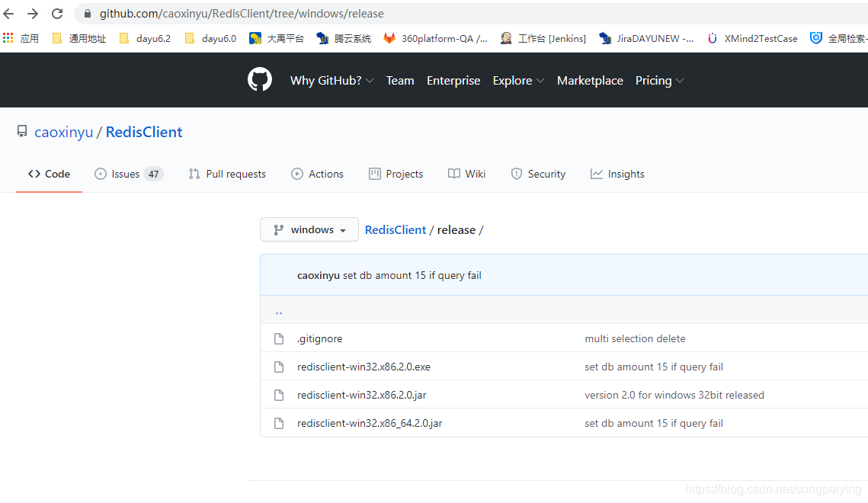
Task: Open the .gitignore file
Action: point(319,338)
